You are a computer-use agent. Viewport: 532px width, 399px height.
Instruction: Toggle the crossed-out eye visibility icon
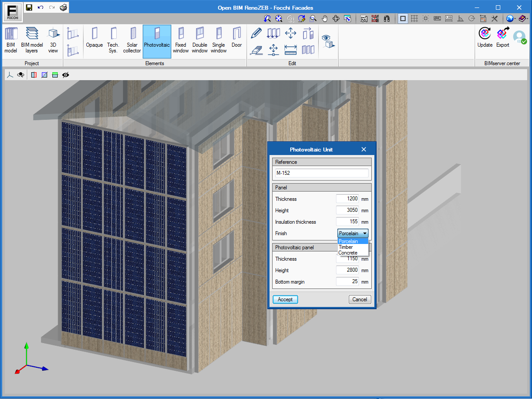(x=66, y=75)
